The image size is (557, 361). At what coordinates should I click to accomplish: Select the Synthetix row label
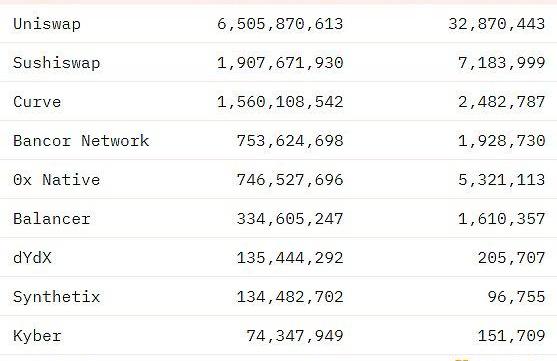coord(56,297)
